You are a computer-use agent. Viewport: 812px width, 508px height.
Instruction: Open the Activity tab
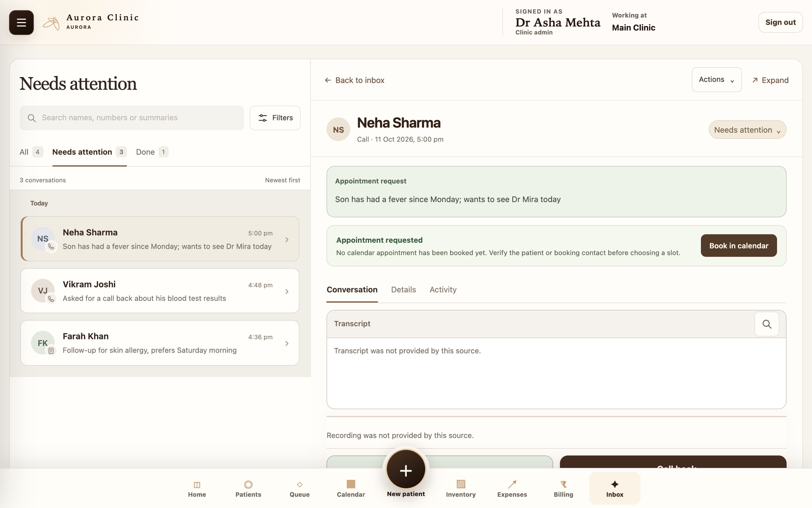pos(443,290)
